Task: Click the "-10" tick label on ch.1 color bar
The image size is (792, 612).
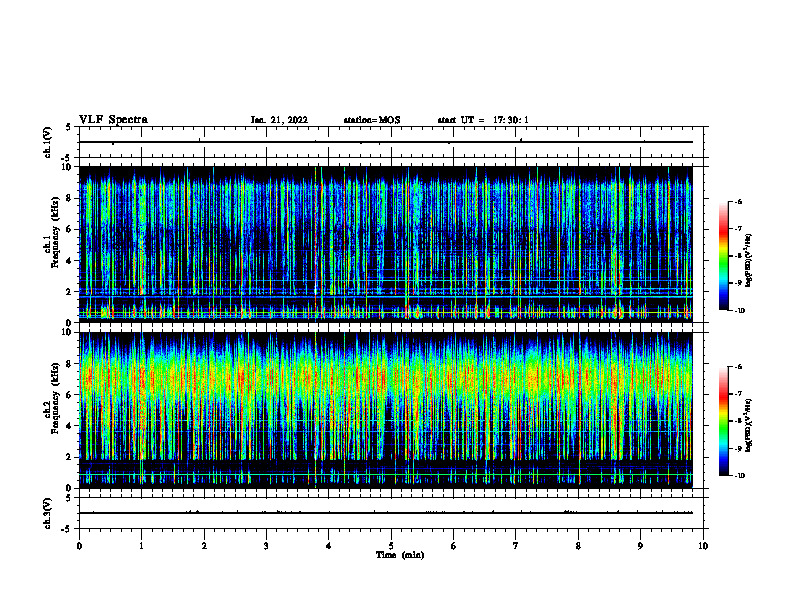Action: click(x=738, y=310)
